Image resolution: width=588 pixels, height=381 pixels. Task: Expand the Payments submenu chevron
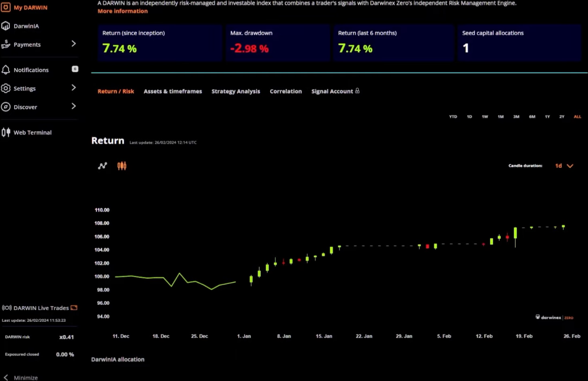point(73,44)
